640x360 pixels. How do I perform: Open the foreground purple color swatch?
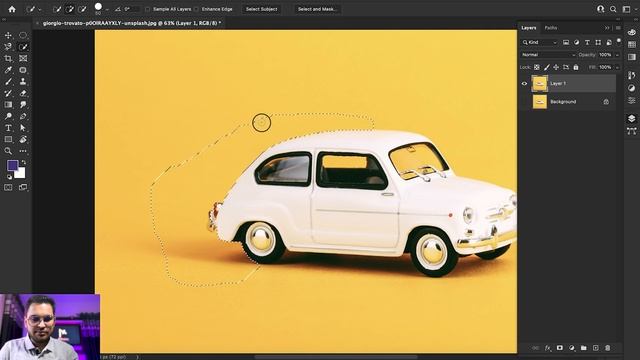coord(12,165)
